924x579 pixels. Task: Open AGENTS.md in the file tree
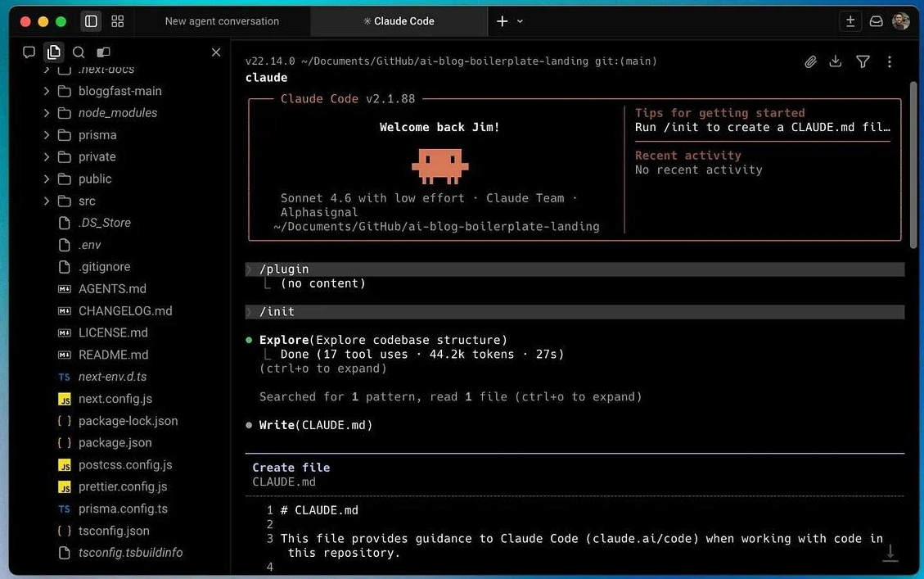(x=112, y=289)
